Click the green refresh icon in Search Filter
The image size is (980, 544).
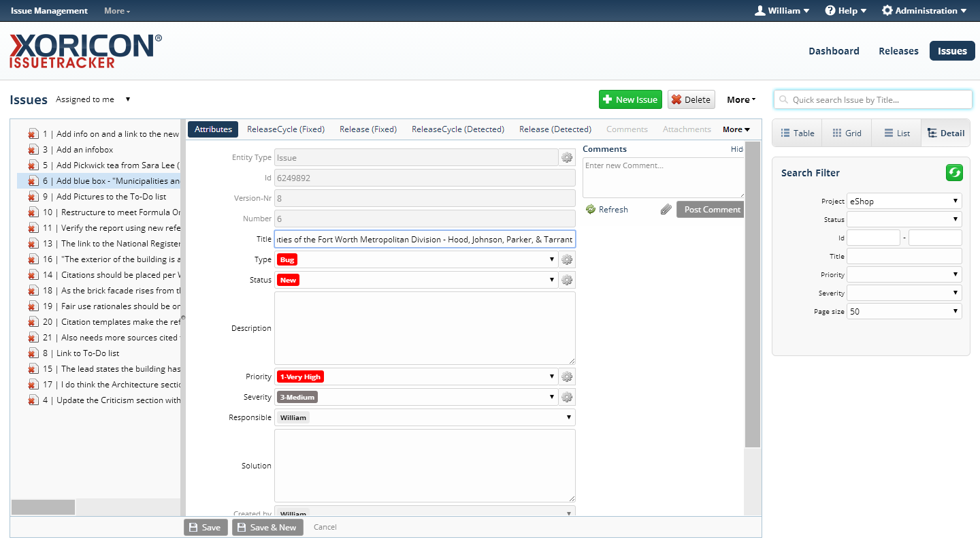[954, 173]
